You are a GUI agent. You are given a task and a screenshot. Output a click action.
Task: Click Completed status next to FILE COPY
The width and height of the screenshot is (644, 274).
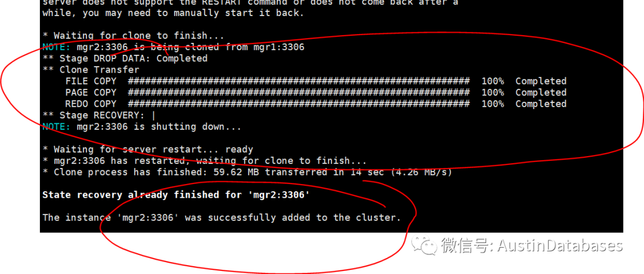541,81
